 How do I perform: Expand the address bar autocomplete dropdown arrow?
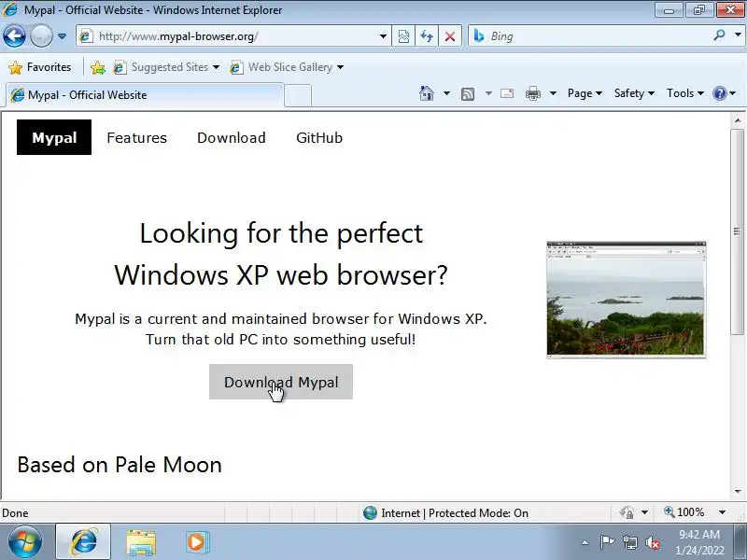pos(383,36)
